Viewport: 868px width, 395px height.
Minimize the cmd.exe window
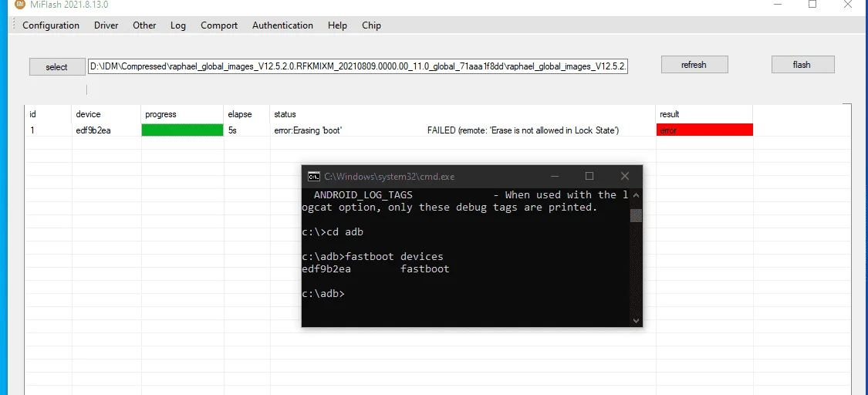555,176
